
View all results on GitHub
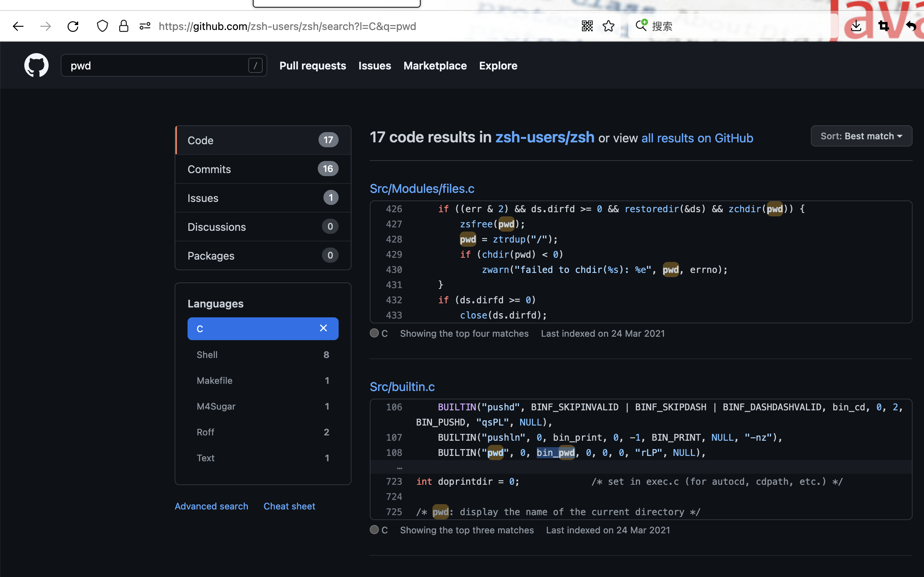click(x=697, y=138)
